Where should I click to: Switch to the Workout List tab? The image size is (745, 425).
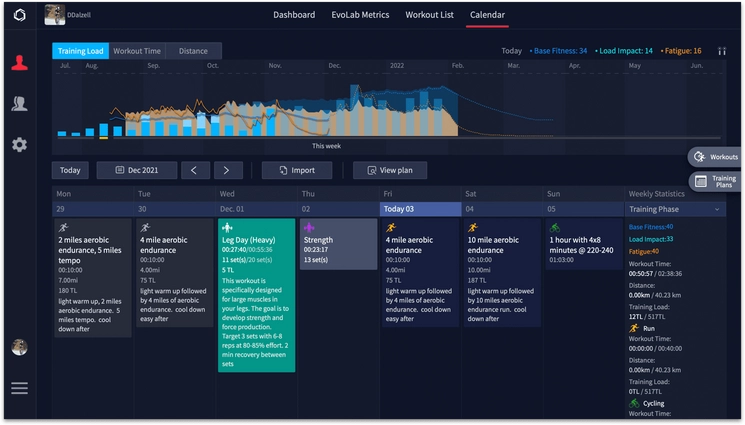(429, 15)
